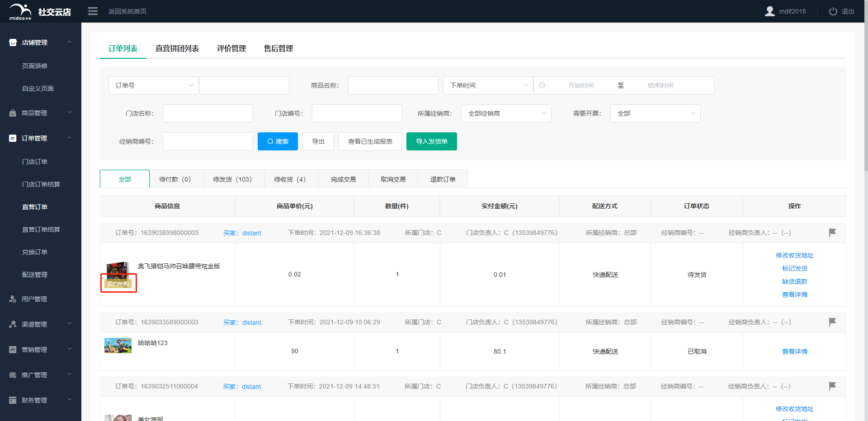Image resolution: width=868 pixels, height=421 pixels.
Task: Click 查看详情 for the cancelled 哈哈哈123 order
Action: (795, 351)
